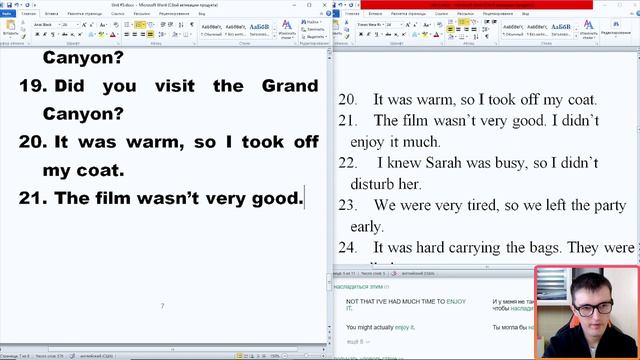Click language indicator in left status bar
Screen dimensions: 640x360
click(x=96, y=356)
